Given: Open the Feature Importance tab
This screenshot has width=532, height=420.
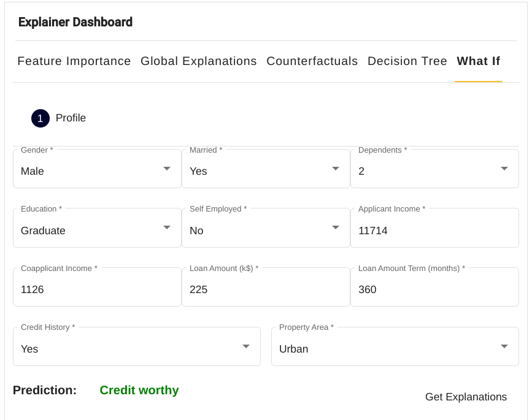Looking at the screenshot, I should [x=74, y=61].
